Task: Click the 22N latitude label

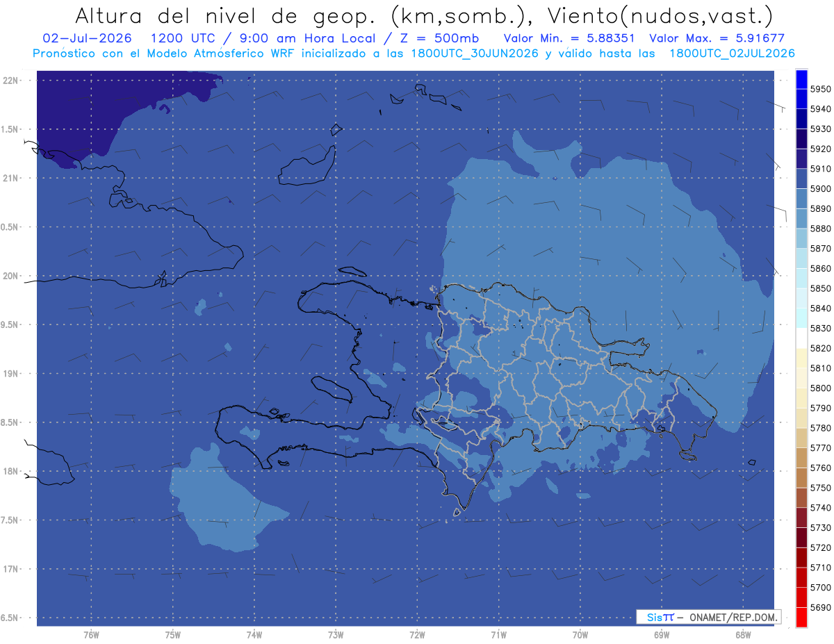Action: 10,81
